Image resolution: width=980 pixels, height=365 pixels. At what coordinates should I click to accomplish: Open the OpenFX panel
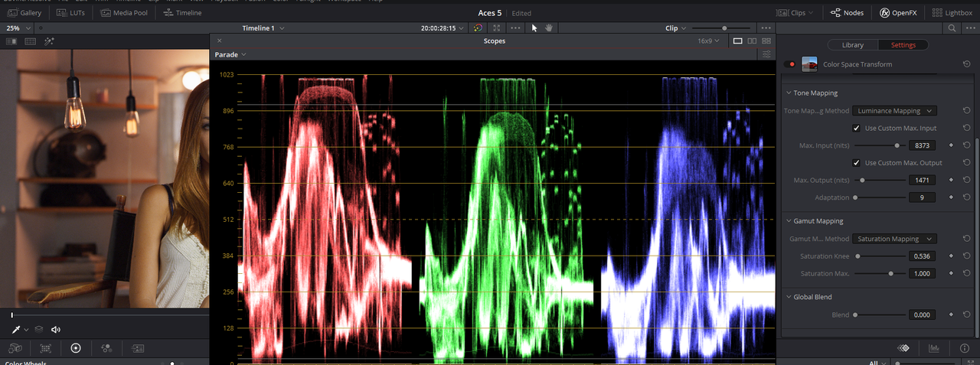tap(899, 13)
